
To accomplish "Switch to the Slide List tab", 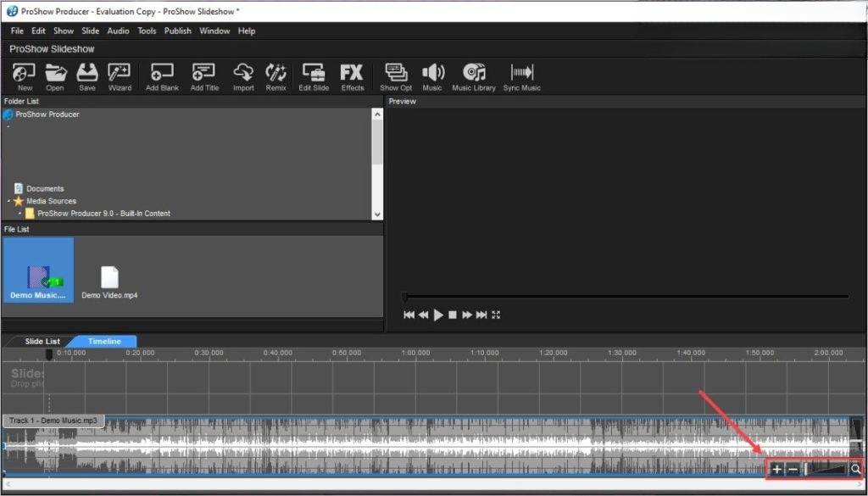I will [x=42, y=341].
